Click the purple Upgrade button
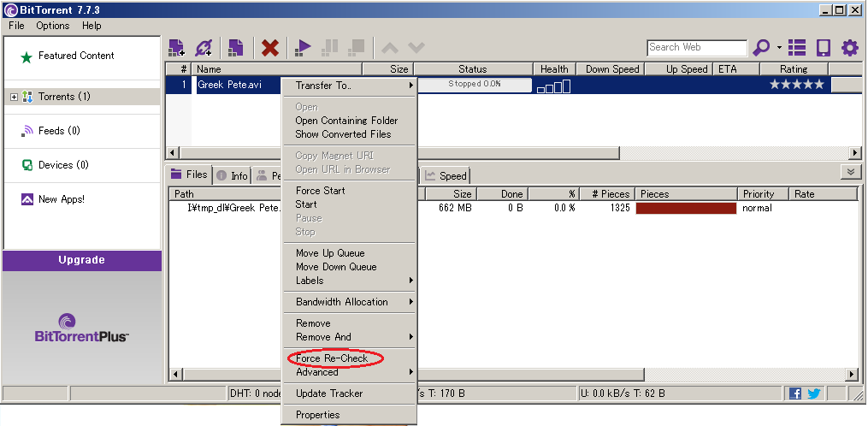Screen dimensions: 868x426 click(x=81, y=260)
